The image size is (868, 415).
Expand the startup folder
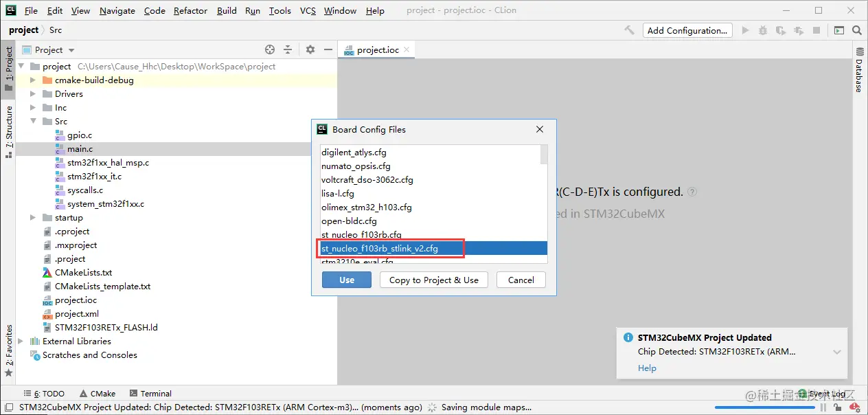coord(33,218)
